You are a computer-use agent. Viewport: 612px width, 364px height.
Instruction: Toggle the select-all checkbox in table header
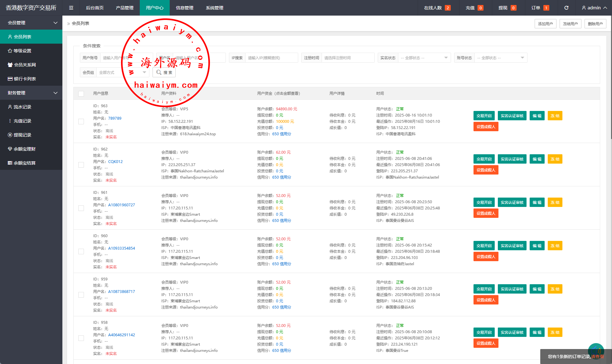pos(81,93)
